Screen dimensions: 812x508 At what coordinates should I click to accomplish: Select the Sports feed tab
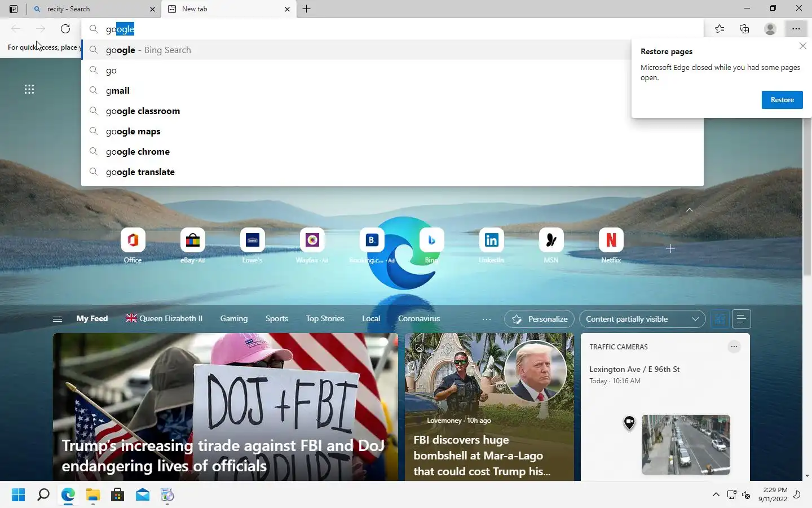[x=277, y=319]
